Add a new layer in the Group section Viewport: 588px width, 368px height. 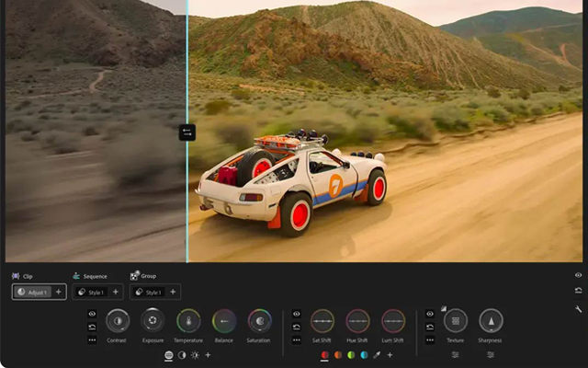point(173,292)
